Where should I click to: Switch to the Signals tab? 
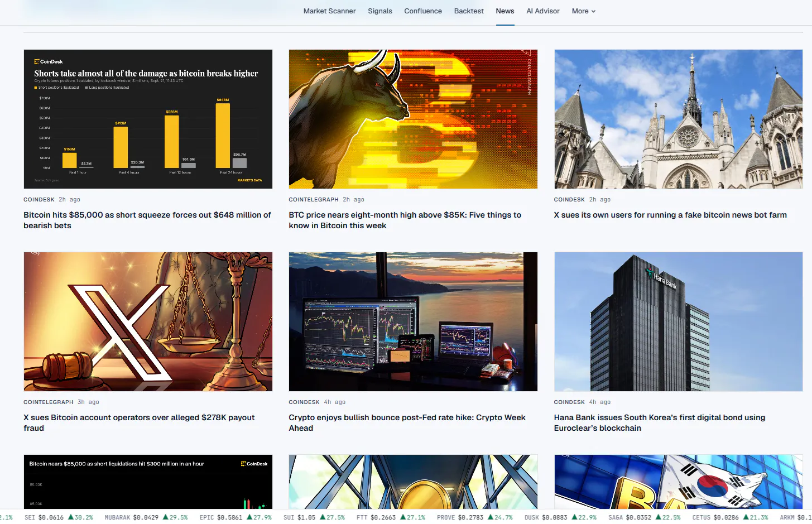(380, 11)
